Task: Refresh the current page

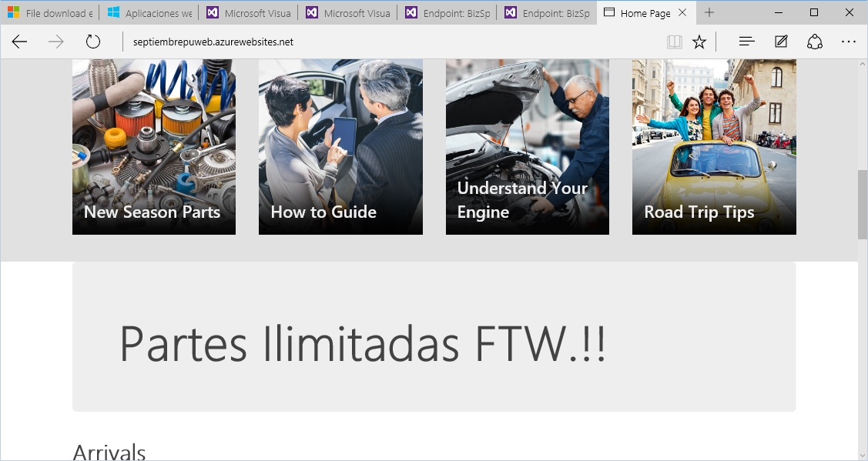Action: coord(93,42)
